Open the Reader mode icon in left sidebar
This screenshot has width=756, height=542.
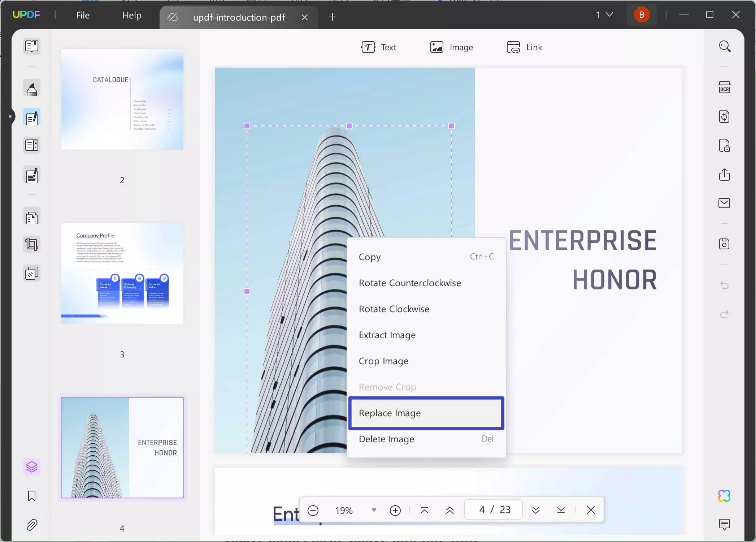coord(32,46)
